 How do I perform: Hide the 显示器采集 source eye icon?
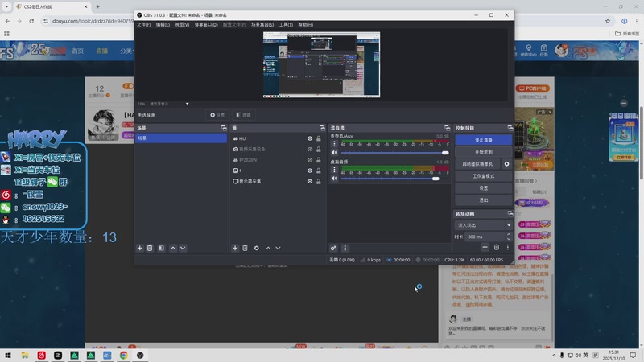[x=310, y=182]
